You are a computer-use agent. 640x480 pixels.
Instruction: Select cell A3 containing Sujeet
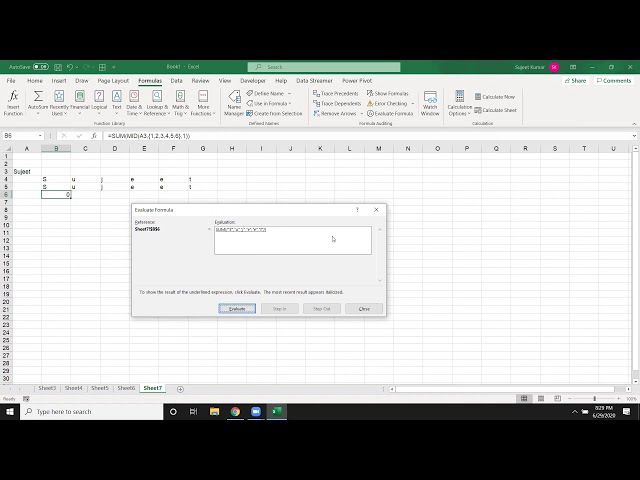click(x=27, y=171)
